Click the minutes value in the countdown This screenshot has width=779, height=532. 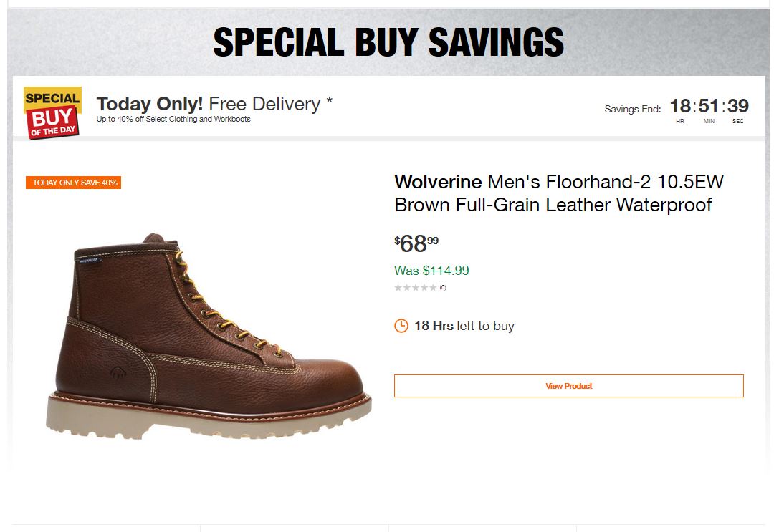pyautogui.click(x=709, y=107)
